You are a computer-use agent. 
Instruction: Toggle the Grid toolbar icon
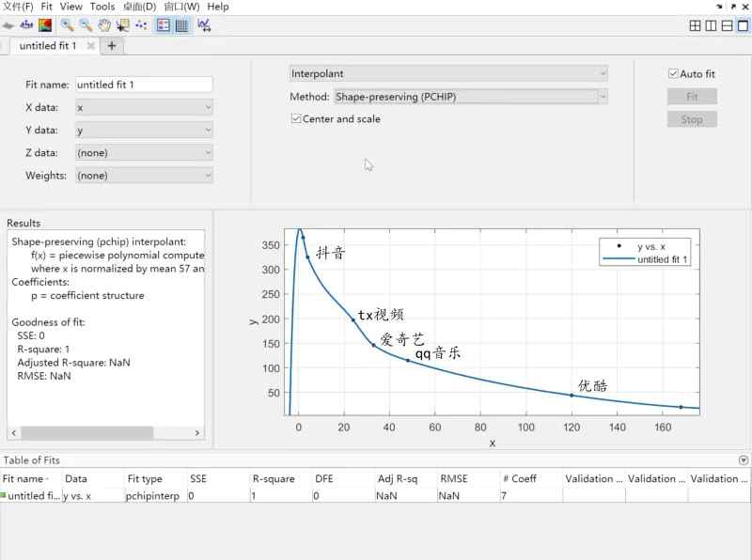pos(181,25)
